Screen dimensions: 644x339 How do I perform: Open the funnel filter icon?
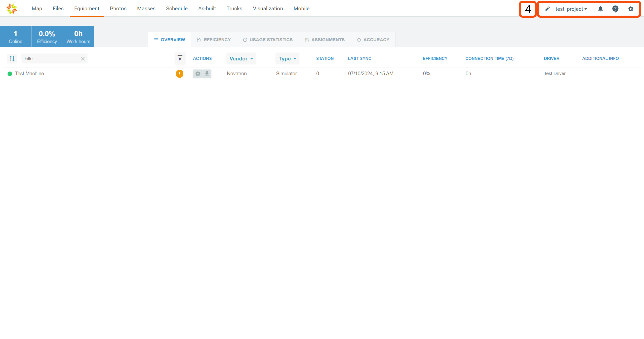pyautogui.click(x=180, y=58)
